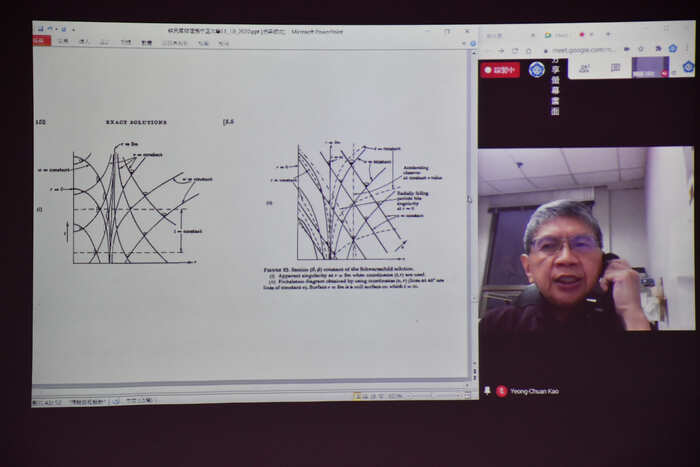Close the first Chrome browser tab
Screen dimensions: 700x467
click(533, 35)
